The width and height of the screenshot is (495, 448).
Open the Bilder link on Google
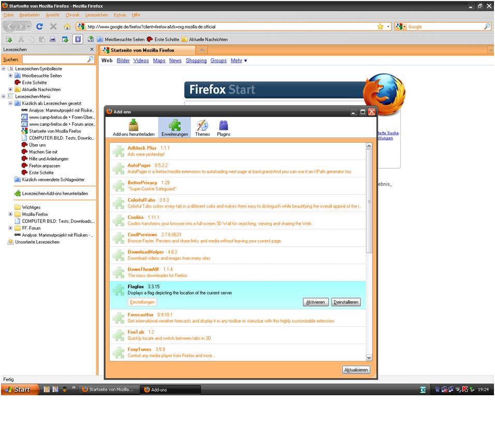click(x=123, y=60)
